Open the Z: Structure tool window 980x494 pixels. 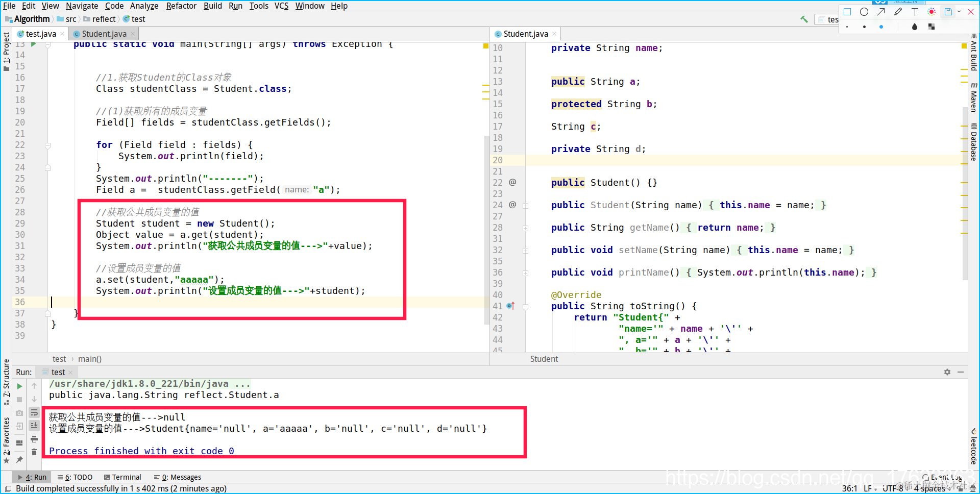pos(6,382)
